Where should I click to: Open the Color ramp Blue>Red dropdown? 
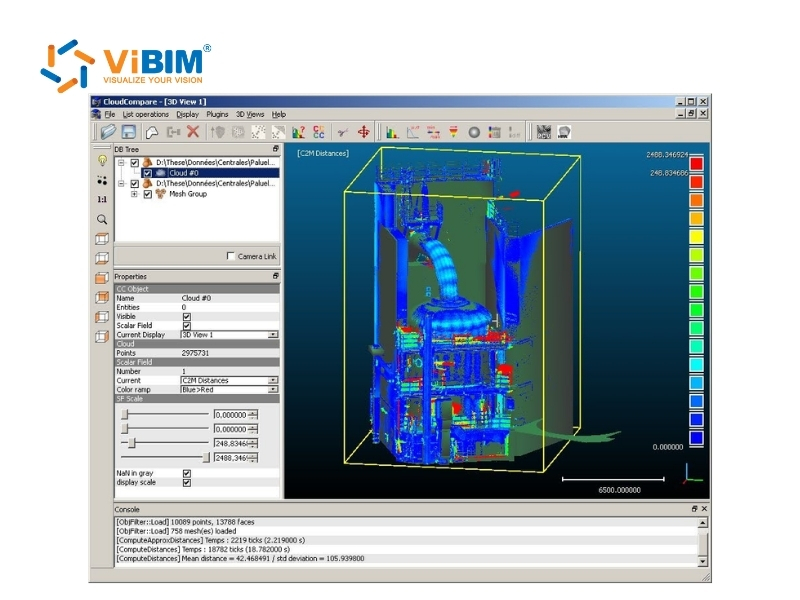pyautogui.click(x=272, y=390)
